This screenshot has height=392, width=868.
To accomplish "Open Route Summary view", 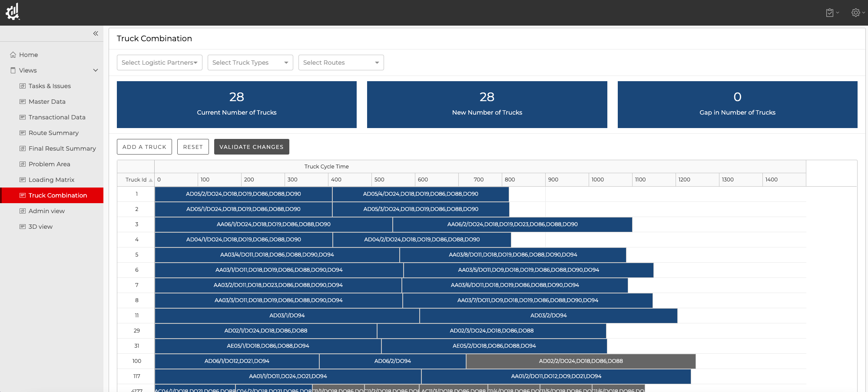I will [53, 133].
